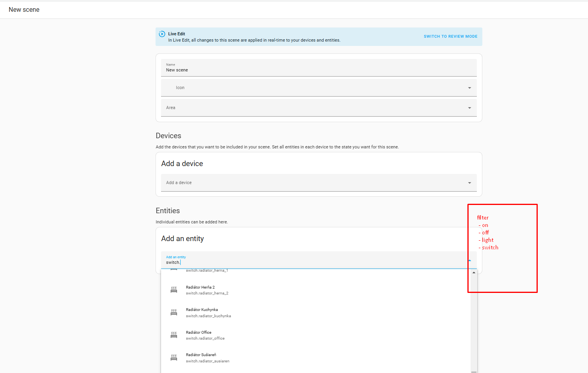
Task: Switch to review mode
Action: click(x=451, y=37)
